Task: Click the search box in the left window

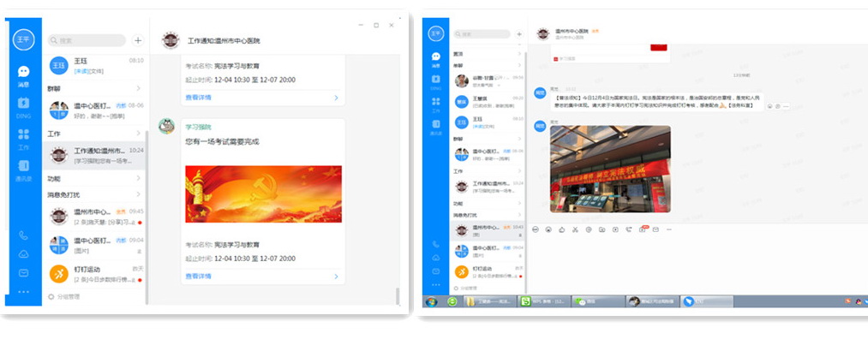Action: 87,40
